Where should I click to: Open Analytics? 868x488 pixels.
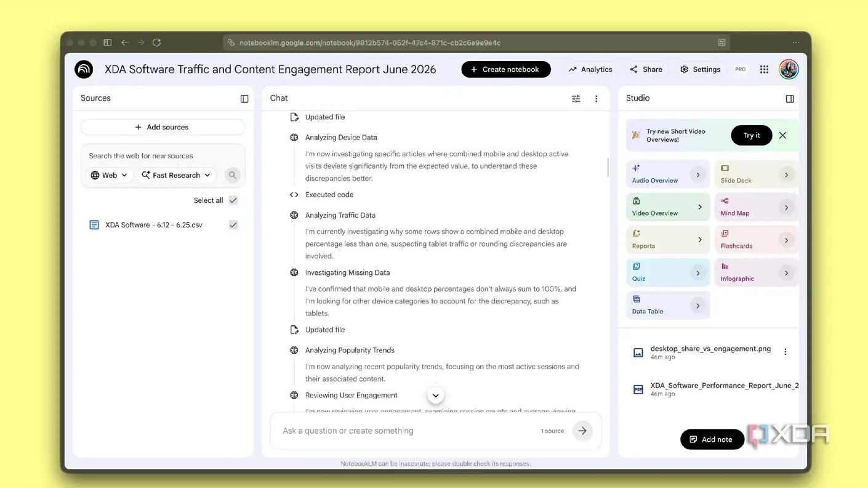590,70
